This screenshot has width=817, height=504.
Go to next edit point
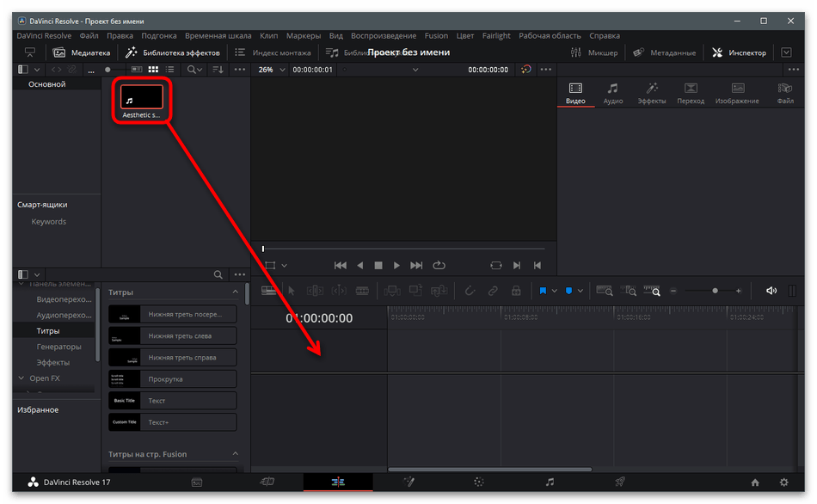click(516, 265)
